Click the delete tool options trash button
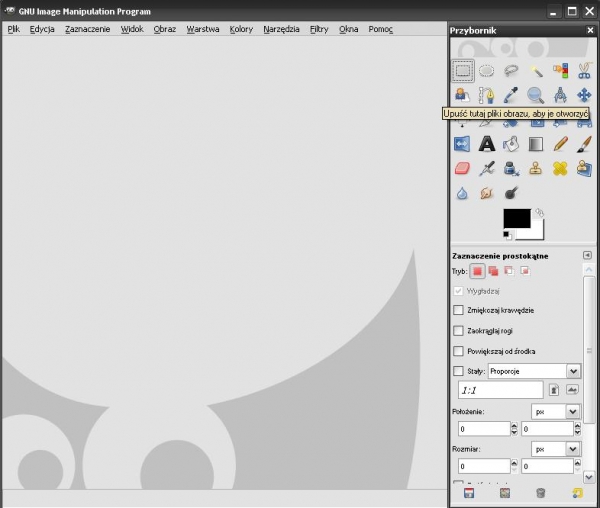This screenshot has height=508, width=600. 540,493
